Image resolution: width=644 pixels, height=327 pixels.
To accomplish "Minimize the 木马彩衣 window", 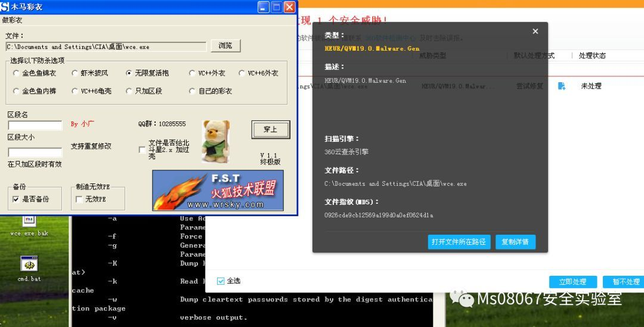I will 264,7.
